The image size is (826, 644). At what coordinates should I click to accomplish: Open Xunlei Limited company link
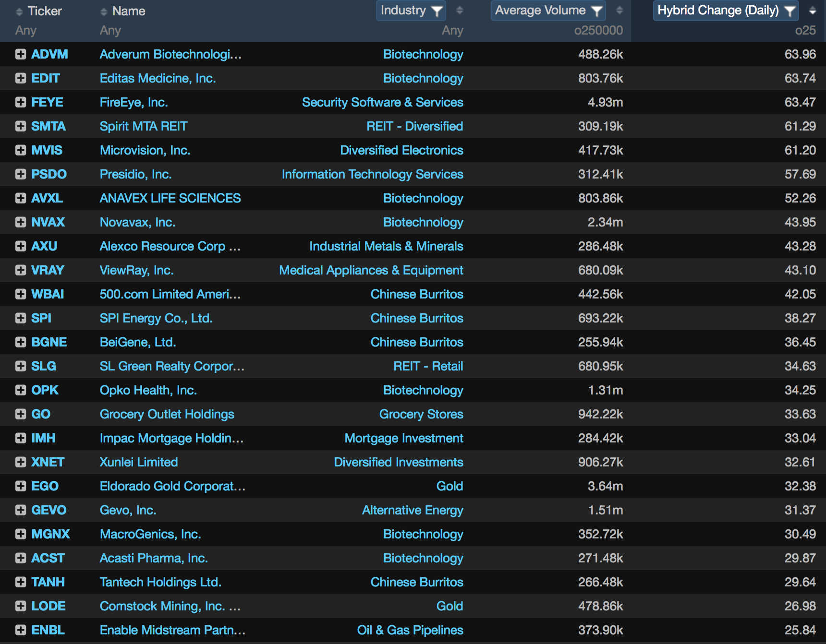(139, 462)
